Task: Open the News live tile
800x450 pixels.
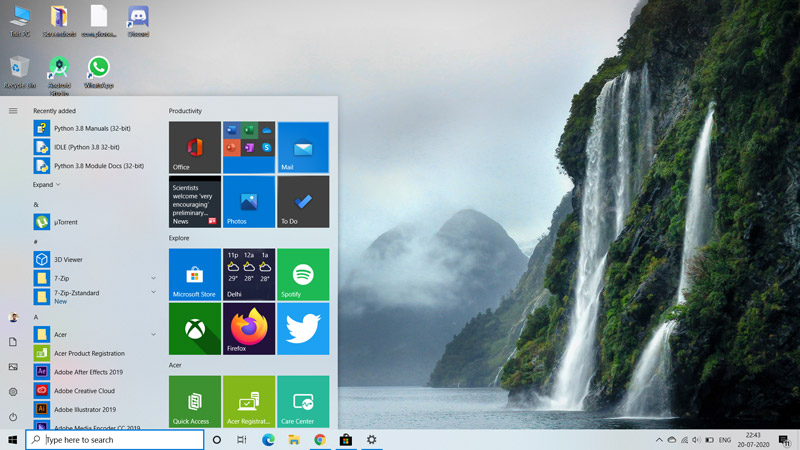Action: click(195, 202)
